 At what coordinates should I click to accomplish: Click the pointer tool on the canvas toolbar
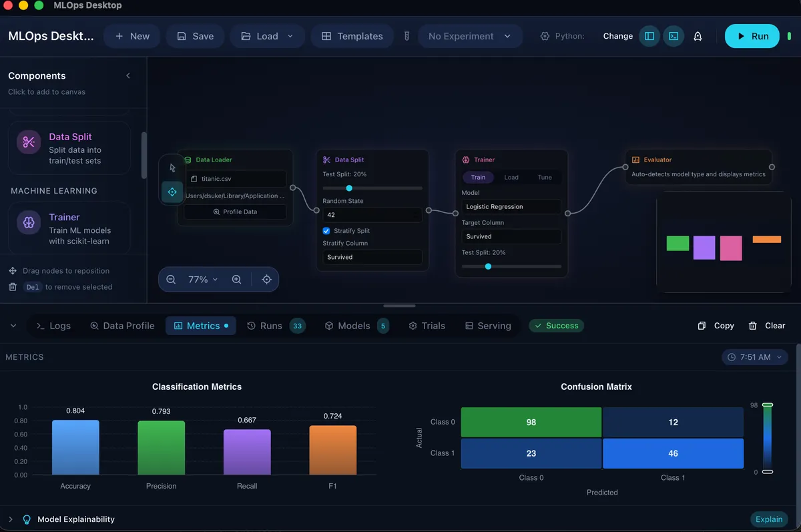[x=172, y=168]
